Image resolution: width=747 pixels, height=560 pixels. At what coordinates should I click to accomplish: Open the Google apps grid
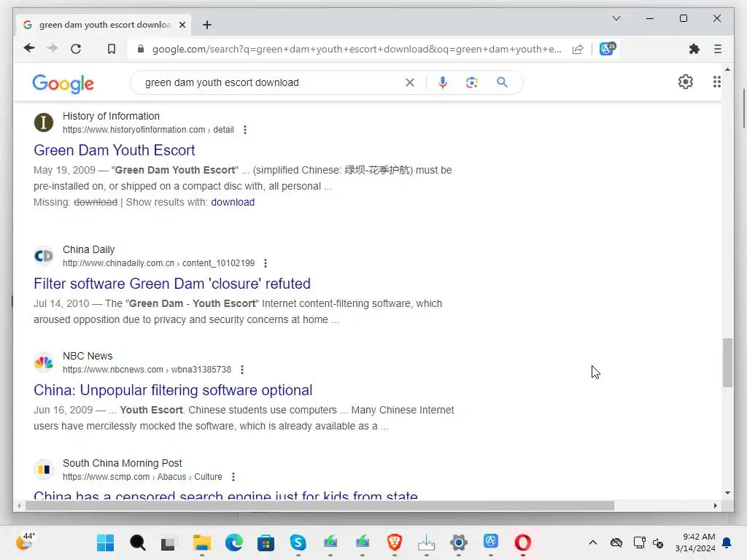point(716,82)
